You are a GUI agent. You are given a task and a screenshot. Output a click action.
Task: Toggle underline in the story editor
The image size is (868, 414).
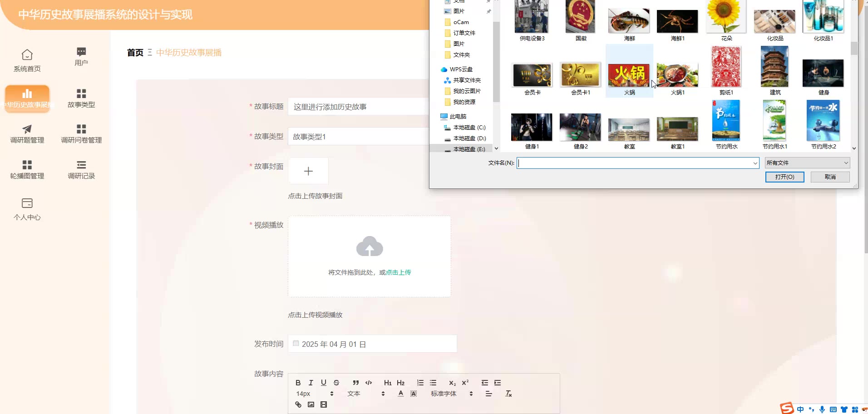click(324, 383)
